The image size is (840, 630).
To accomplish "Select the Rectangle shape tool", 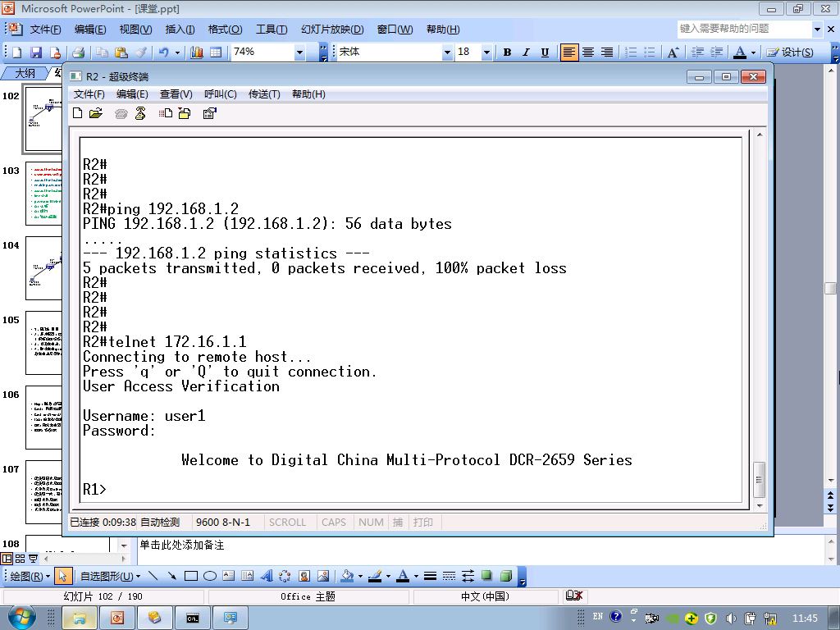I will [190, 576].
